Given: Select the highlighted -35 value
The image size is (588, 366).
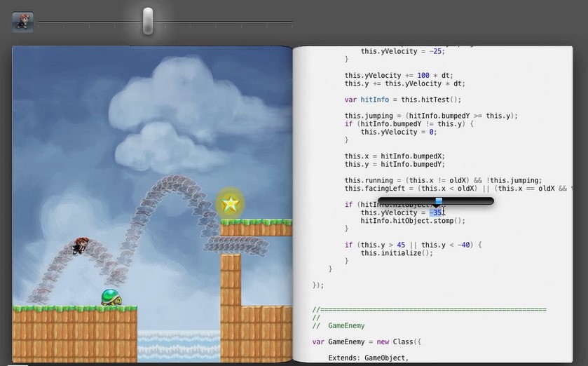Looking at the screenshot, I should pos(436,212).
